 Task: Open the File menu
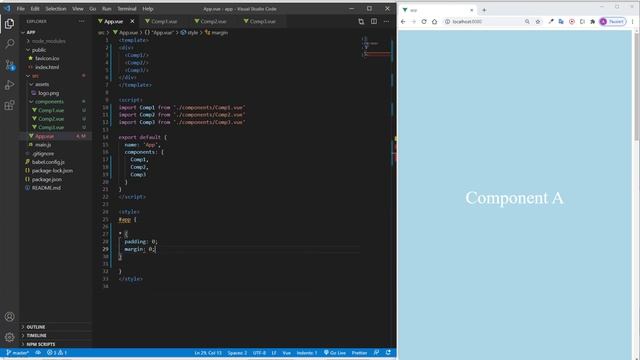[20, 9]
